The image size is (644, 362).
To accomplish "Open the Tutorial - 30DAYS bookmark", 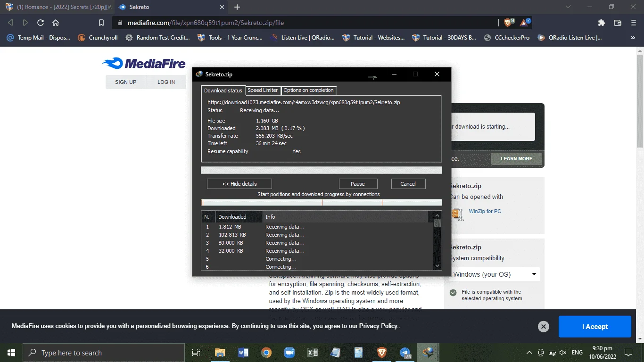I will (x=444, y=38).
